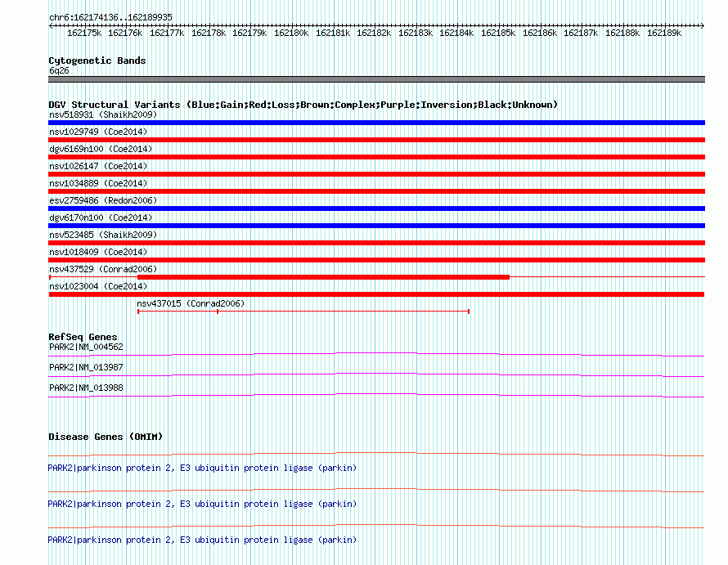Click the red bar under nsv1026147
Screen dimensions: 728x565
point(376,174)
